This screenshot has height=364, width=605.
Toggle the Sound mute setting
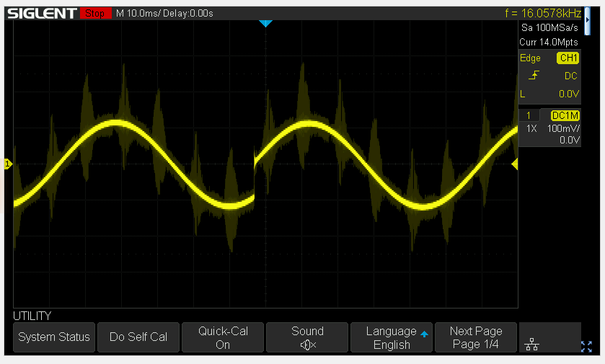point(307,337)
